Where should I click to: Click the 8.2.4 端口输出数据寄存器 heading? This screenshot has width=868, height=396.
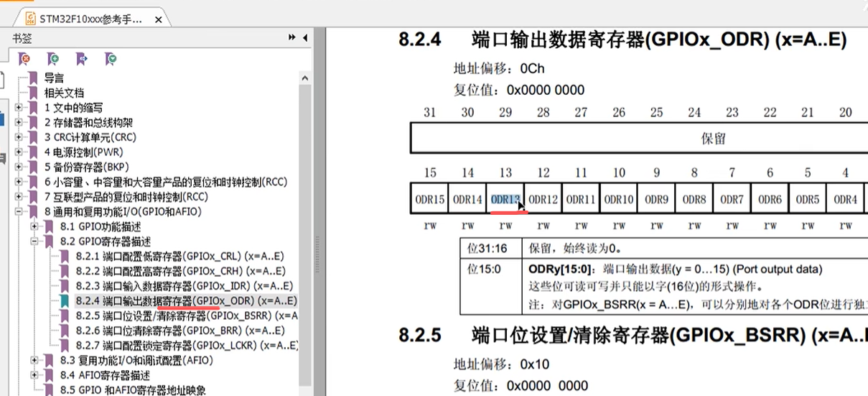tap(622, 40)
